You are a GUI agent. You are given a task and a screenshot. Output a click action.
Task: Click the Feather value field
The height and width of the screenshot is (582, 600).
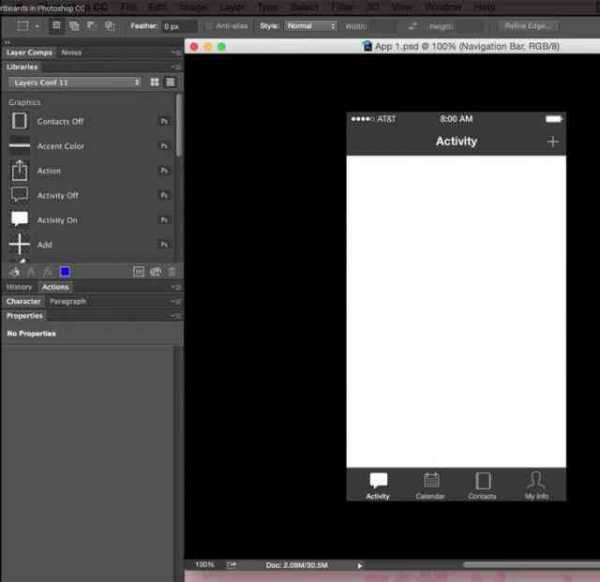[179, 26]
